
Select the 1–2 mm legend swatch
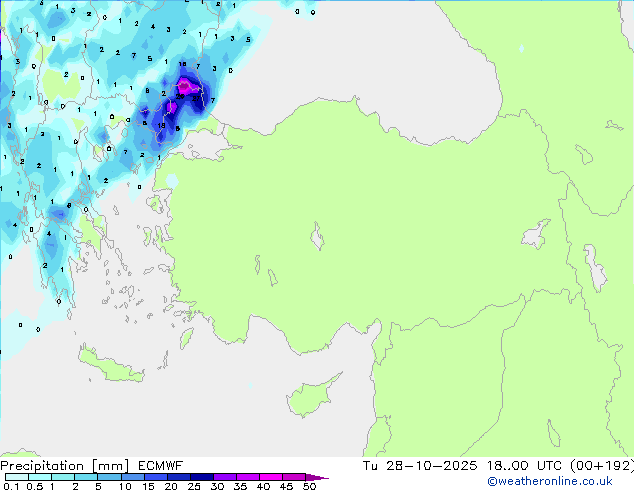point(63,477)
